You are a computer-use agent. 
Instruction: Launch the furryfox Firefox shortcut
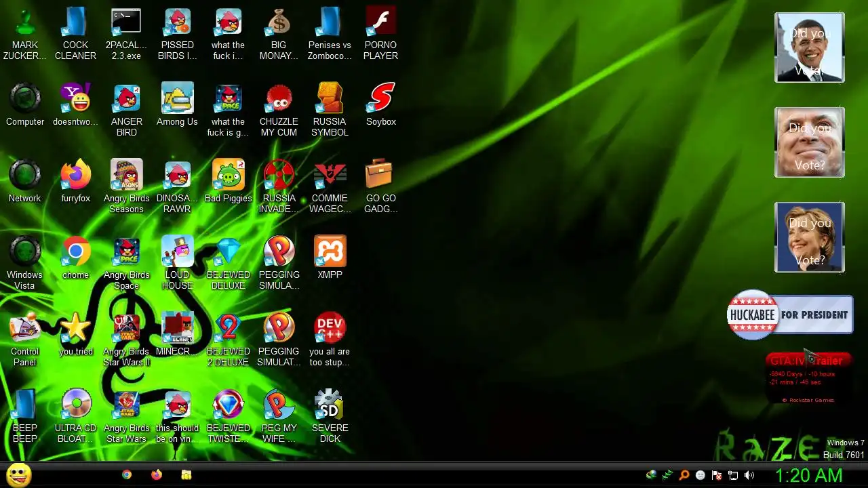click(75, 182)
